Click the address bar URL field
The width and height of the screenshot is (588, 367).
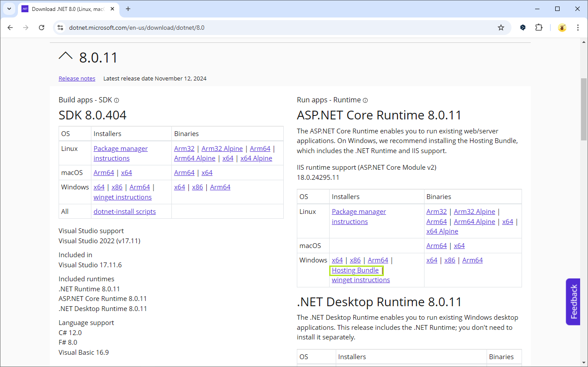pos(280,28)
